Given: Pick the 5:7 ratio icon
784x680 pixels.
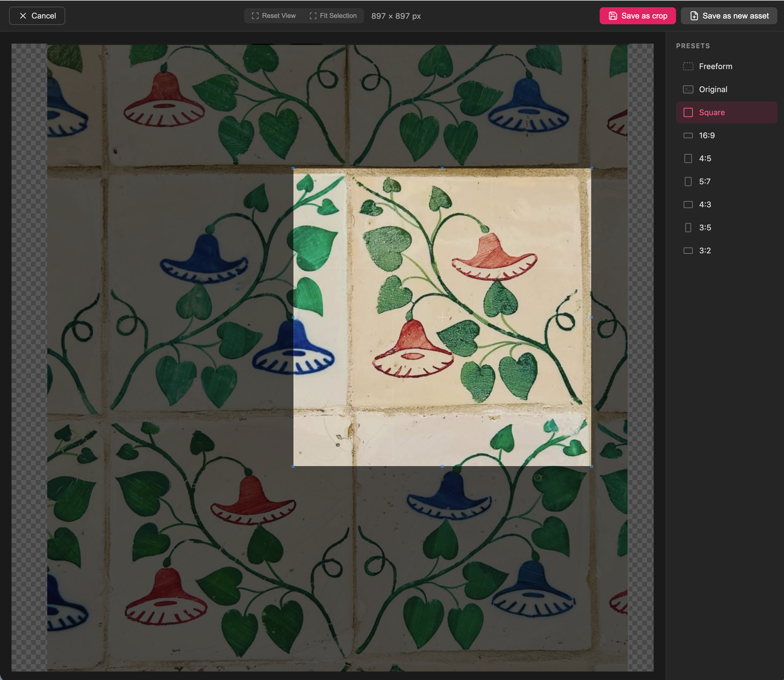Looking at the screenshot, I should pyautogui.click(x=688, y=182).
